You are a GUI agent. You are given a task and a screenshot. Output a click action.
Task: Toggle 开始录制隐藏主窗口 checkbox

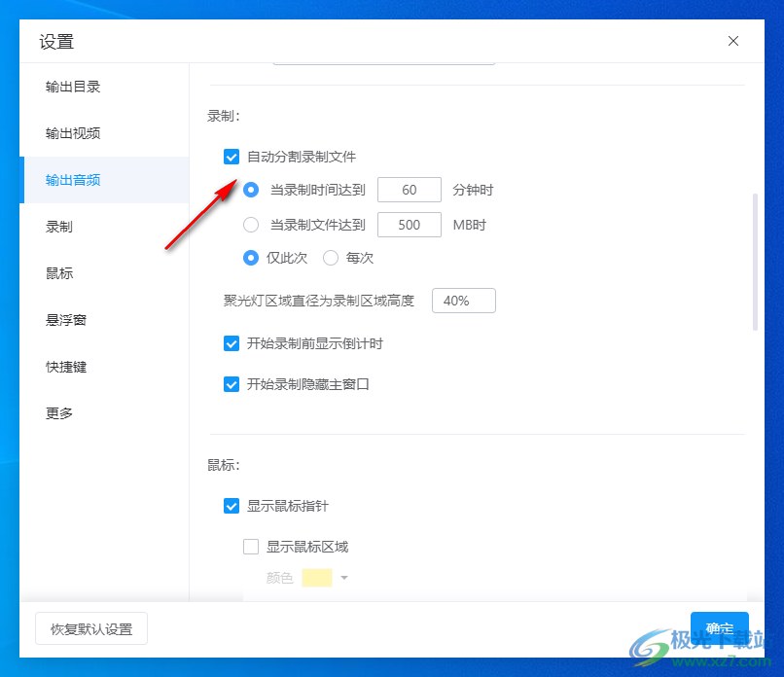click(231, 384)
